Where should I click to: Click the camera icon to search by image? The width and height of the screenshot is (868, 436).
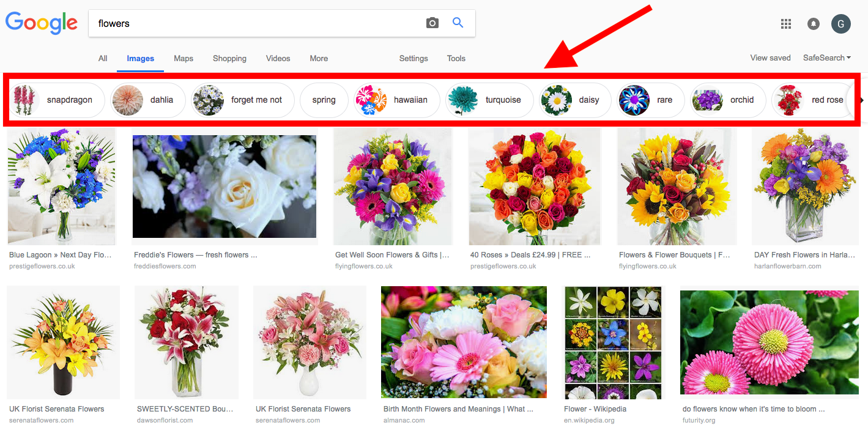(x=432, y=22)
